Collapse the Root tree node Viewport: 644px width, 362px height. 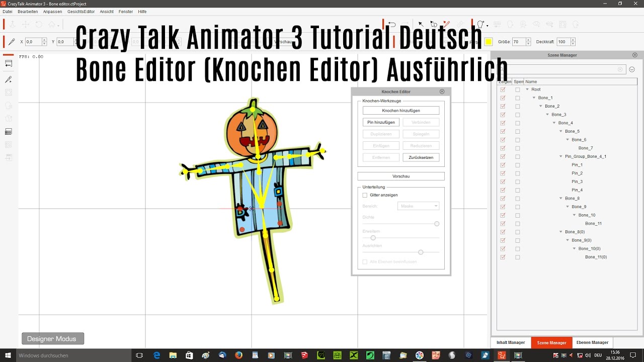point(527,89)
